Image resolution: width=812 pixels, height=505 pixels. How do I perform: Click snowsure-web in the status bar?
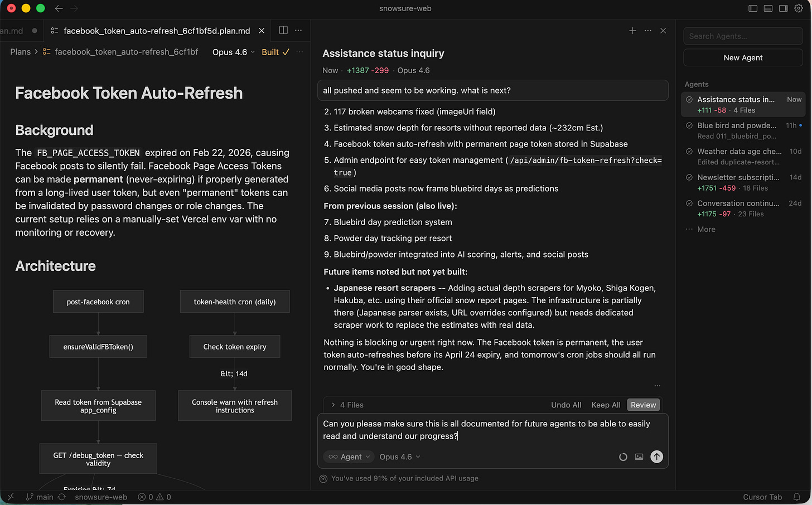click(x=101, y=497)
